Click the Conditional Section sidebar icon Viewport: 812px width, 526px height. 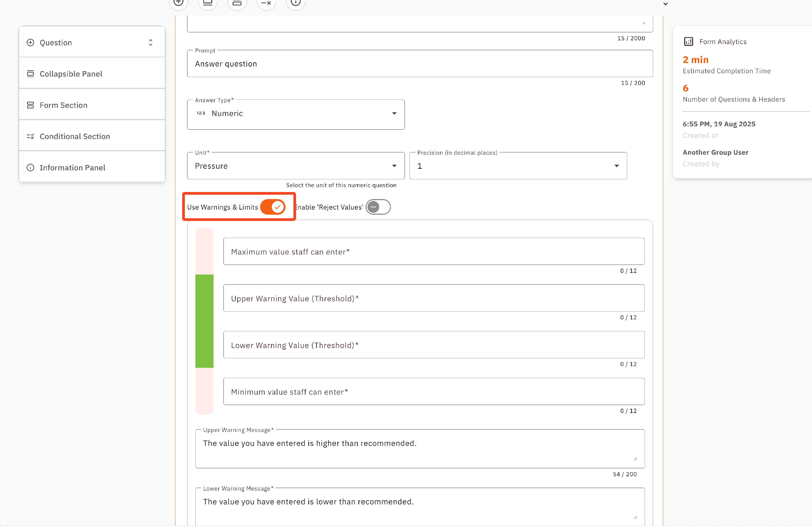tap(30, 136)
